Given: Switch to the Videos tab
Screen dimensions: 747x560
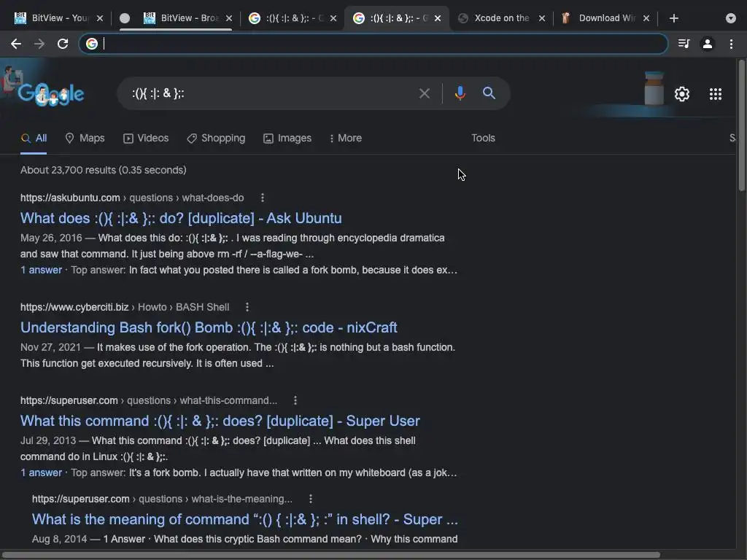Looking at the screenshot, I should [x=146, y=138].
